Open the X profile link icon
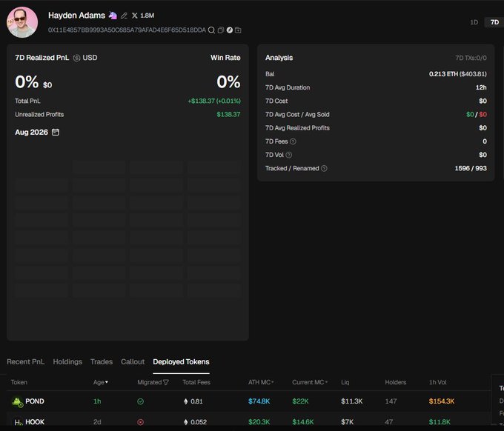This screenshot has width=504, height=431. pos(135,16)
